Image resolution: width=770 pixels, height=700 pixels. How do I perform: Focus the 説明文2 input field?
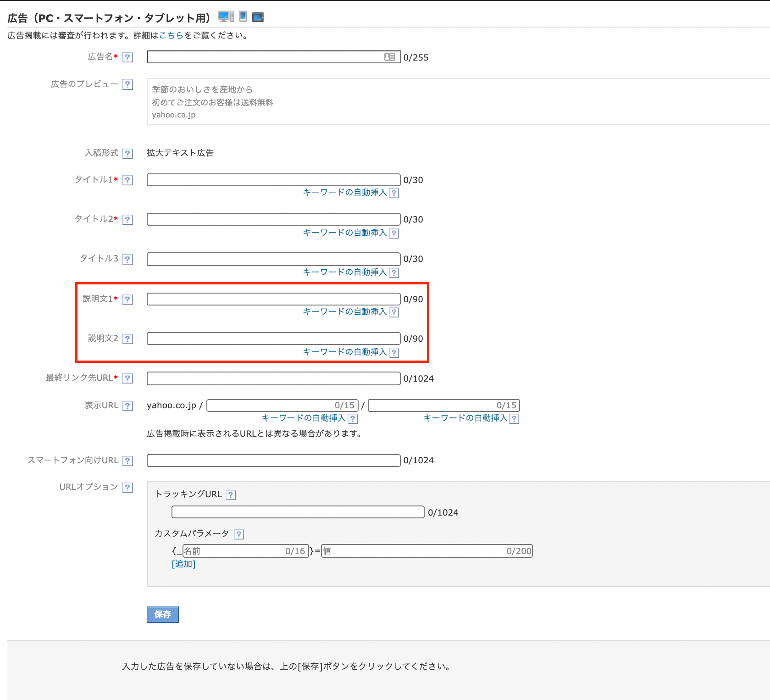pyautogui.click(x=274, y=339)
